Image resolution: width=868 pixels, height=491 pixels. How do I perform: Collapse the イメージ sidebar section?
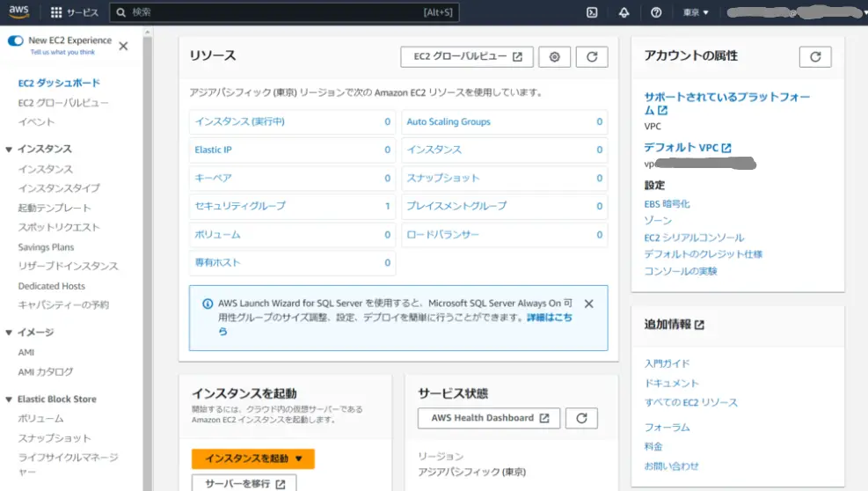[9, 333]
